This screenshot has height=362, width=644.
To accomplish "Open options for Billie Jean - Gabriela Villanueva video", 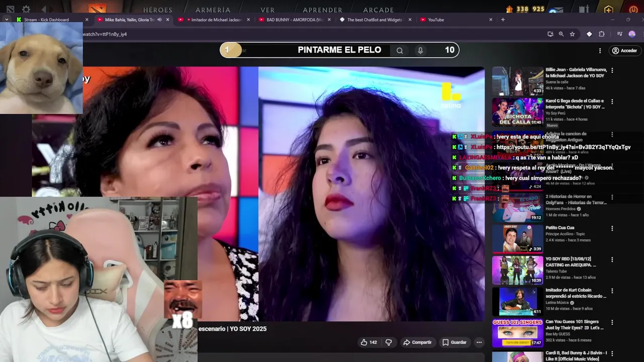I will 612,71.
